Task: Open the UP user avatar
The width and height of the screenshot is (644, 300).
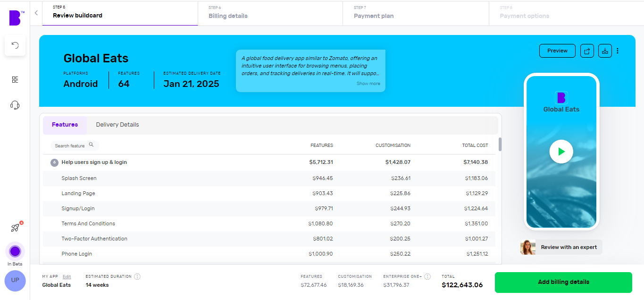Action: [x=15, y=280]
